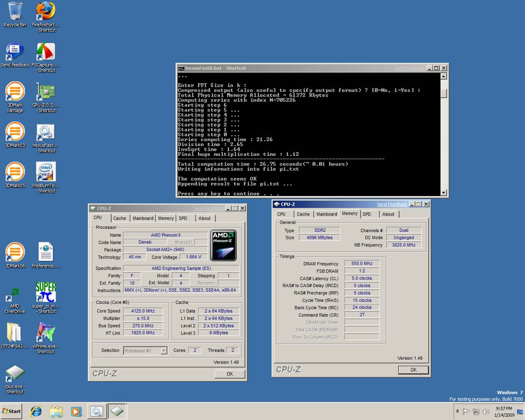
Task: Click the Show desktop tray icon
Action: 520,412
